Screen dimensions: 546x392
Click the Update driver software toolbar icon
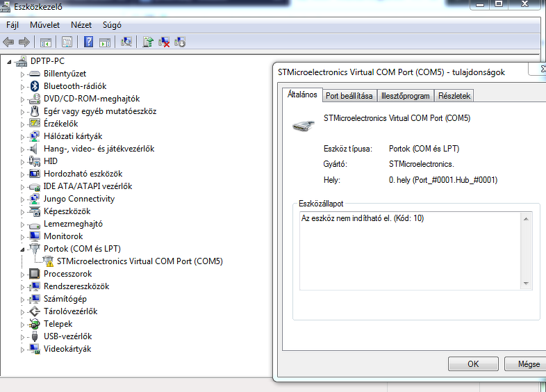[x=148, y=42]
